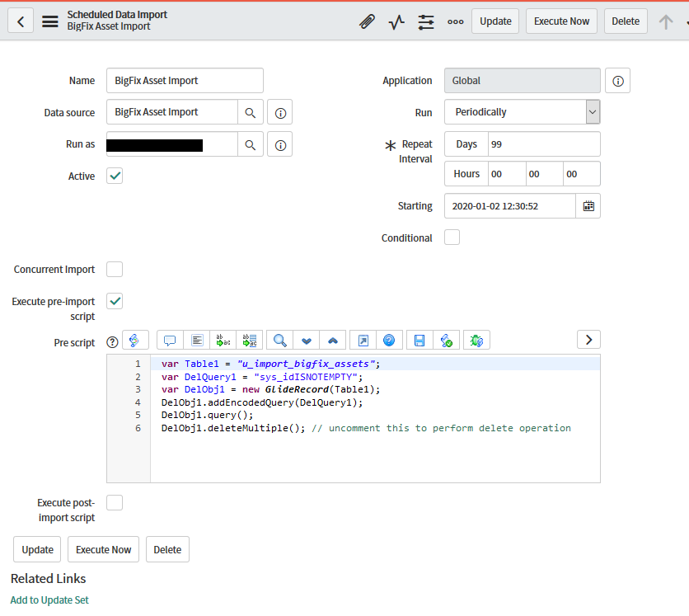This screenshot has width=689, height=616.
Task: Click the read-only Application Global field
Action: 523,81
